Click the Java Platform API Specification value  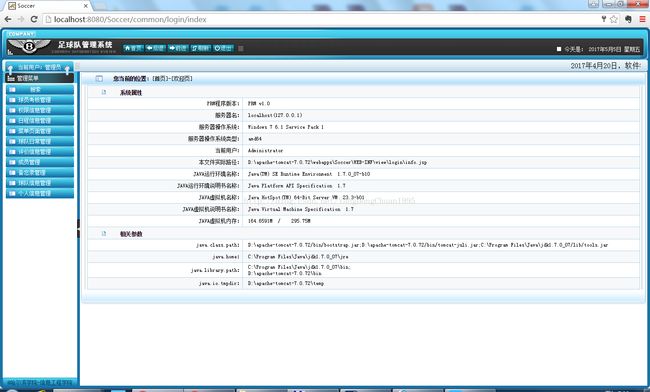pos(296,186)
